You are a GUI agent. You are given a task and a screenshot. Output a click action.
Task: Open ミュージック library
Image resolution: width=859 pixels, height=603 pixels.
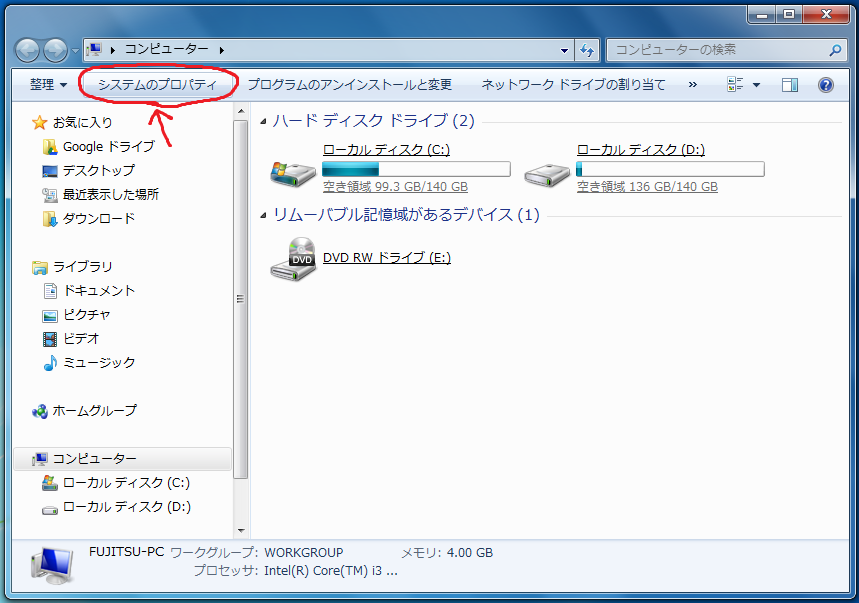(x=99, y=363)
